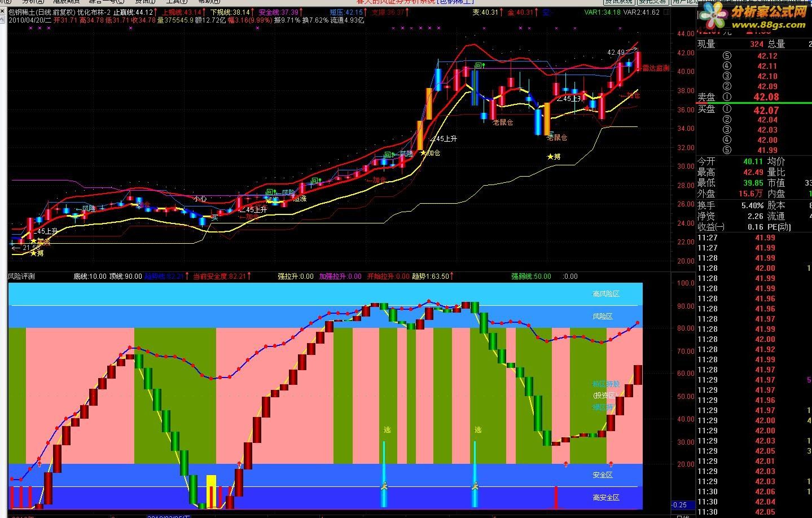Click the 换手 5.40% value
This screenshot has height=518, width=812.
click(753, 205)
